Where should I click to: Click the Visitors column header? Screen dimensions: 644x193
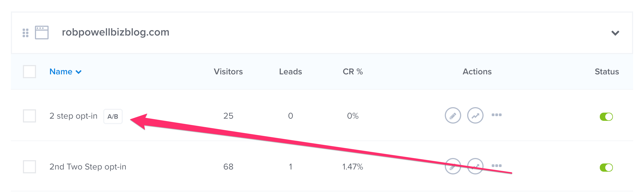point(228,72)
